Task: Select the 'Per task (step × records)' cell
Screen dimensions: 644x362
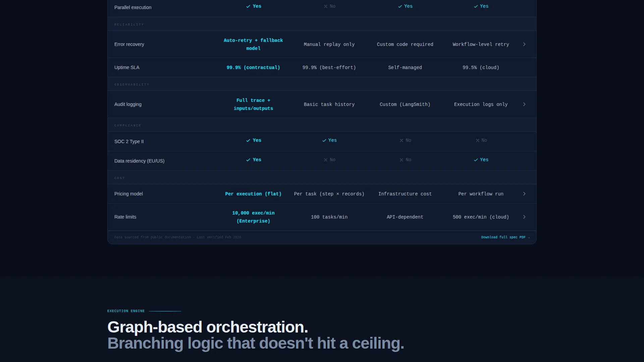Action: tap(329, 194)
